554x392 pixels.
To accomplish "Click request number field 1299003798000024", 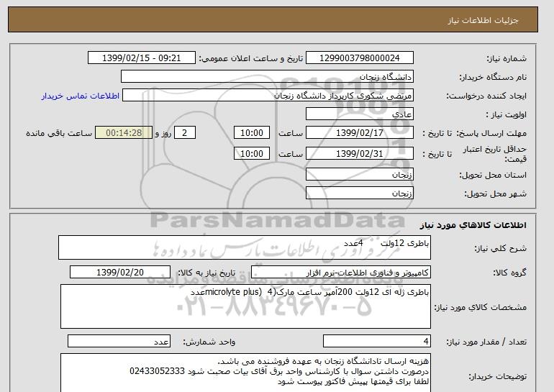I will (x=359, y=58).
